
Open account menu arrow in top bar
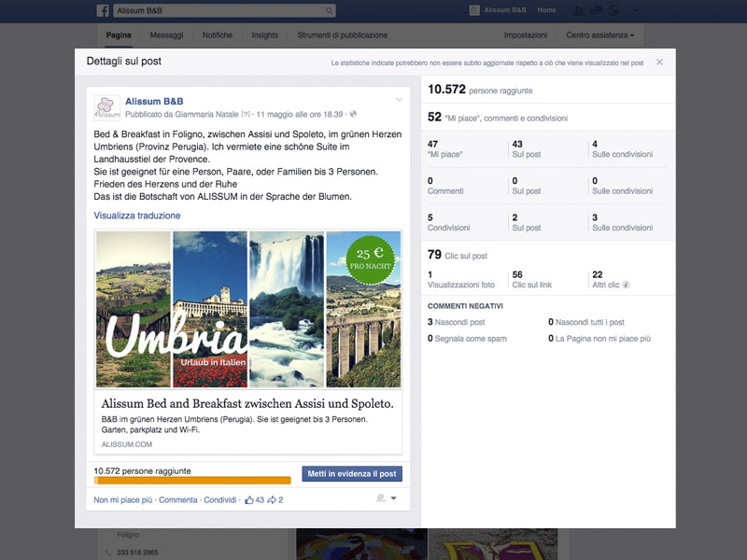pos(636,10)
